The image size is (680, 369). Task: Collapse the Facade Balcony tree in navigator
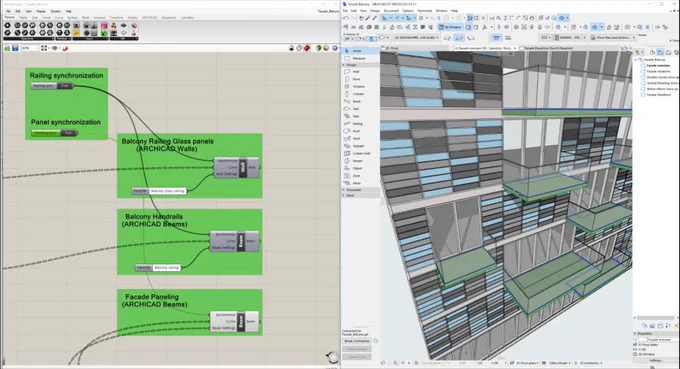[x=637, y=59]
